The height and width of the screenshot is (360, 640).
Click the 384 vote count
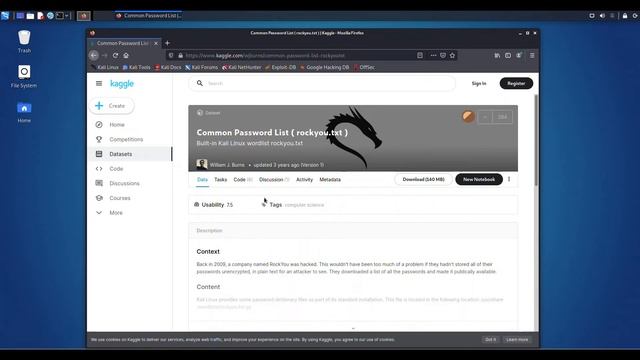click(502, 117)
